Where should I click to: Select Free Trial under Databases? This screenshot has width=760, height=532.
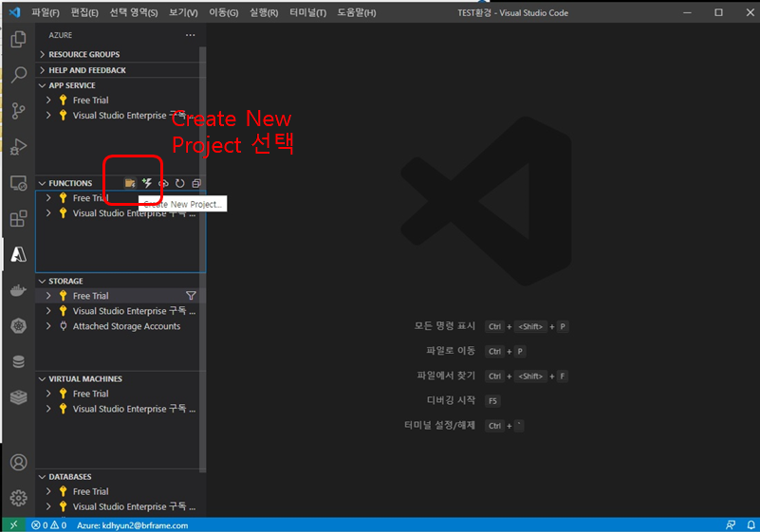click(x=120, y=491)
